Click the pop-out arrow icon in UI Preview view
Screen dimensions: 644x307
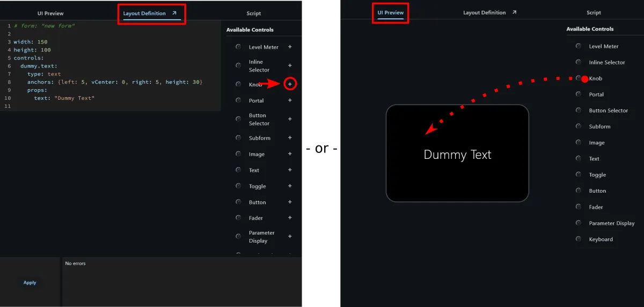click(x=514, y=12)
